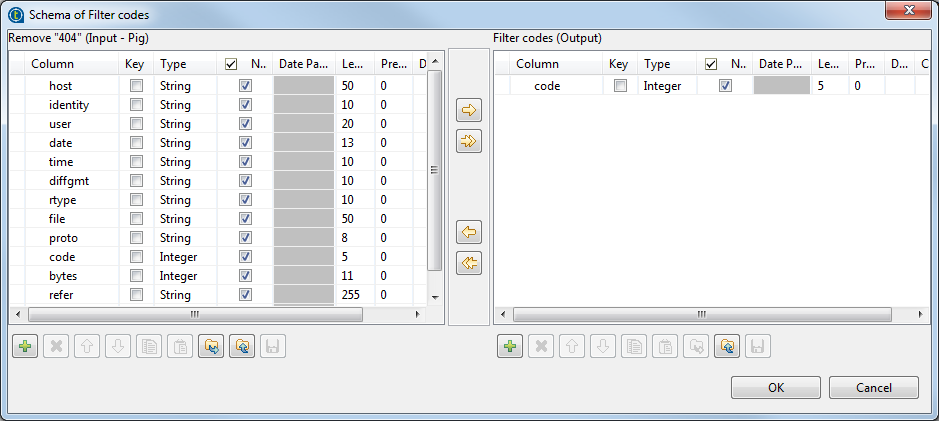Viewport: 939px width, 421px height.
Task: Select the 'date' column name cell
Action: pyautogui.click(x=72, y=143)
